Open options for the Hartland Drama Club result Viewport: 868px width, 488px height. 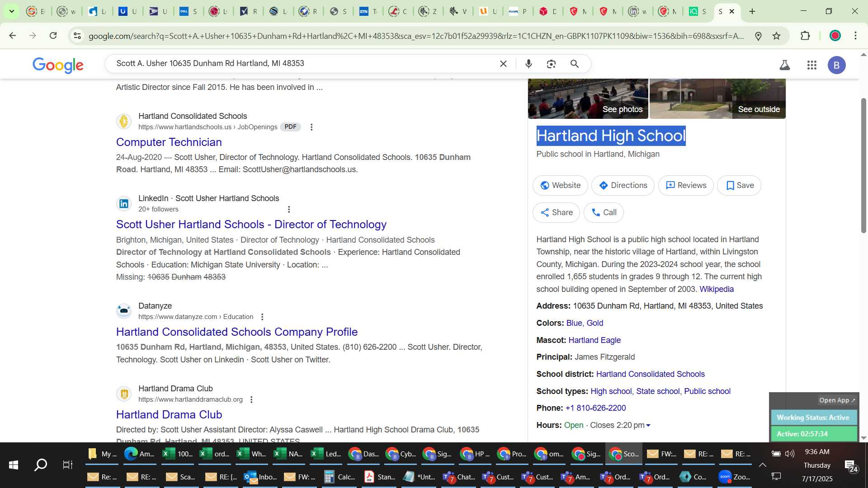[251, 399]
